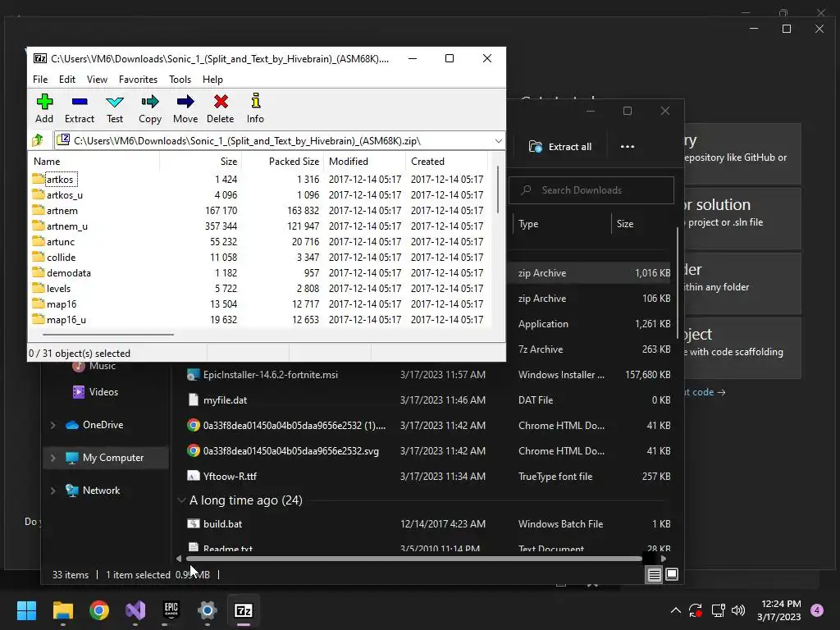The image size is (840, 630).
Task: Switch to large thumbnails view icon
Action: click(671, 575)
